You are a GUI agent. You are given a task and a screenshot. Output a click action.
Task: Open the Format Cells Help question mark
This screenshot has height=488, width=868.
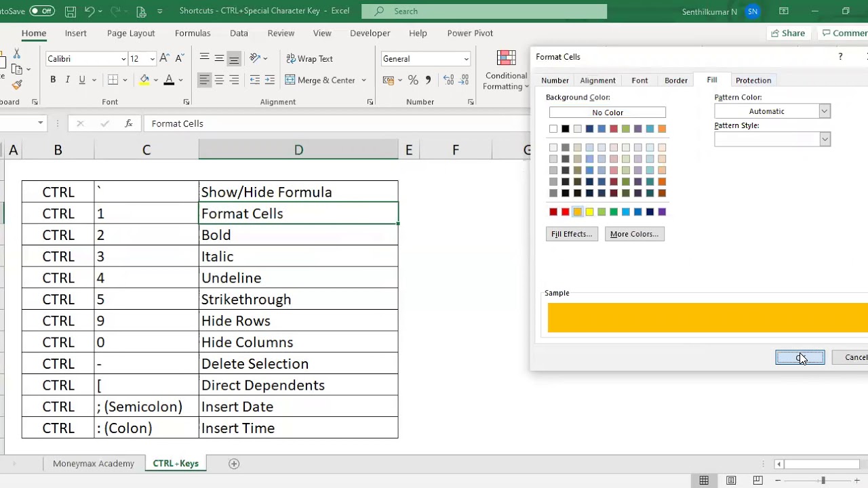[840, 57]
